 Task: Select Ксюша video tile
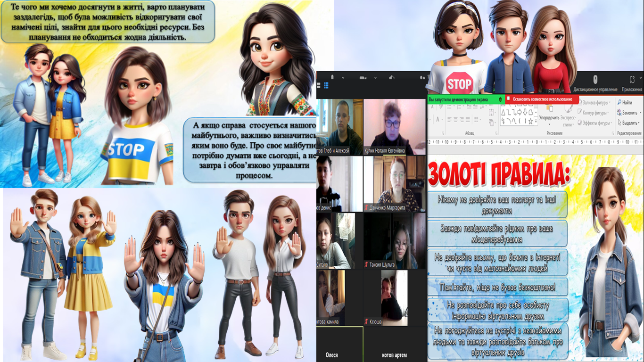click(x=395, y=298)
